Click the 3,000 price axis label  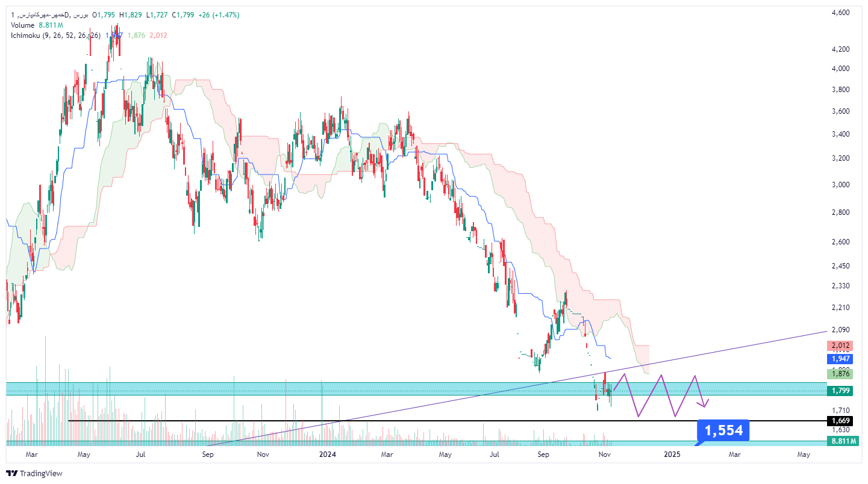(x=840, y=185)
